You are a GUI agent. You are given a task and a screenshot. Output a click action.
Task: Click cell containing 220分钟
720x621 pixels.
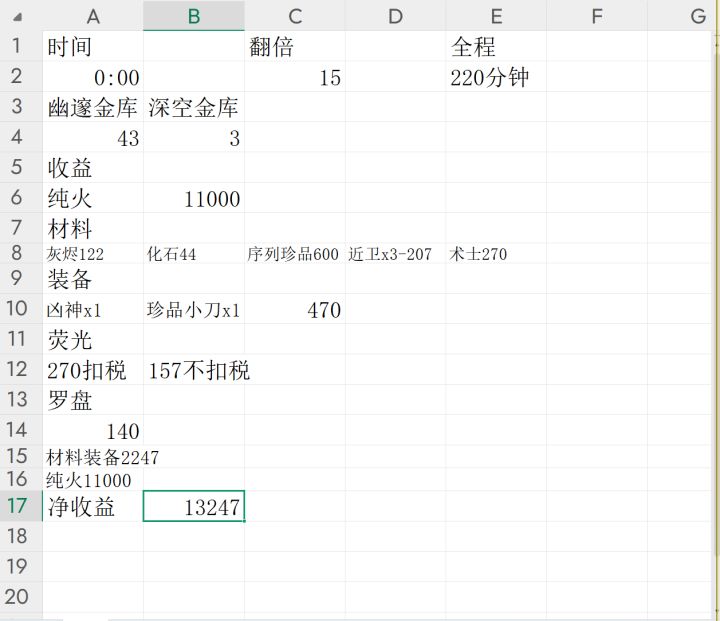[496, 77]
